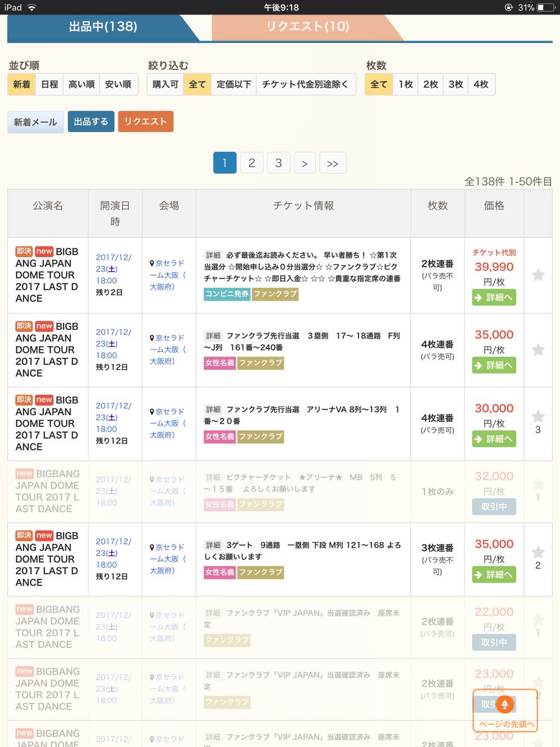Favorite the 3枚連番 35,000 yen listing star
560x747 pixels.
[x=538, y=552]
